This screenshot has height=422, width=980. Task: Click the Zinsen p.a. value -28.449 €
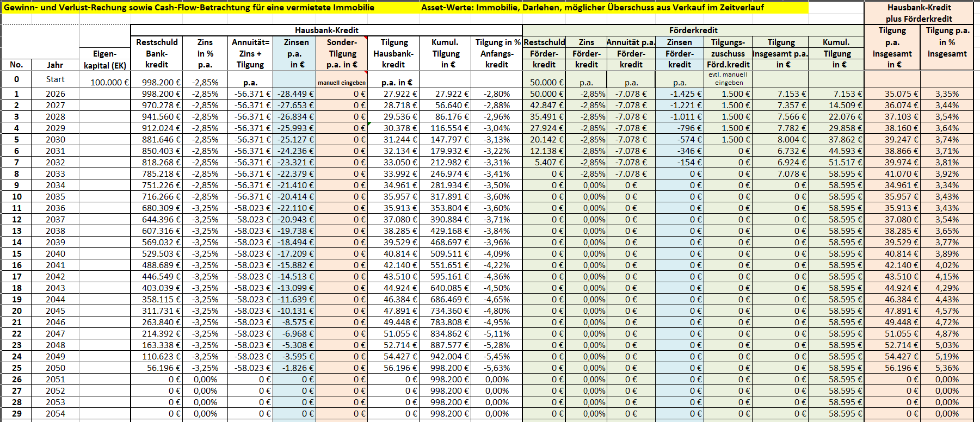coord(294,94)
